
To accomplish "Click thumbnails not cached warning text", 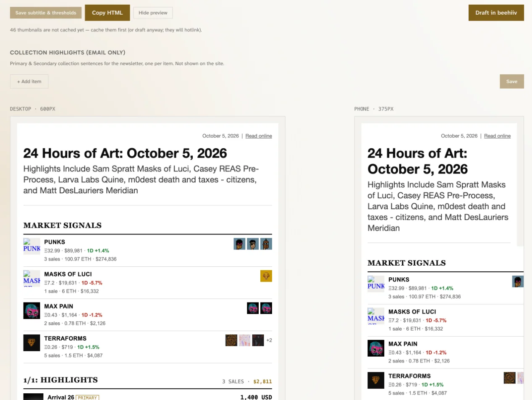I will click(106, 30).
